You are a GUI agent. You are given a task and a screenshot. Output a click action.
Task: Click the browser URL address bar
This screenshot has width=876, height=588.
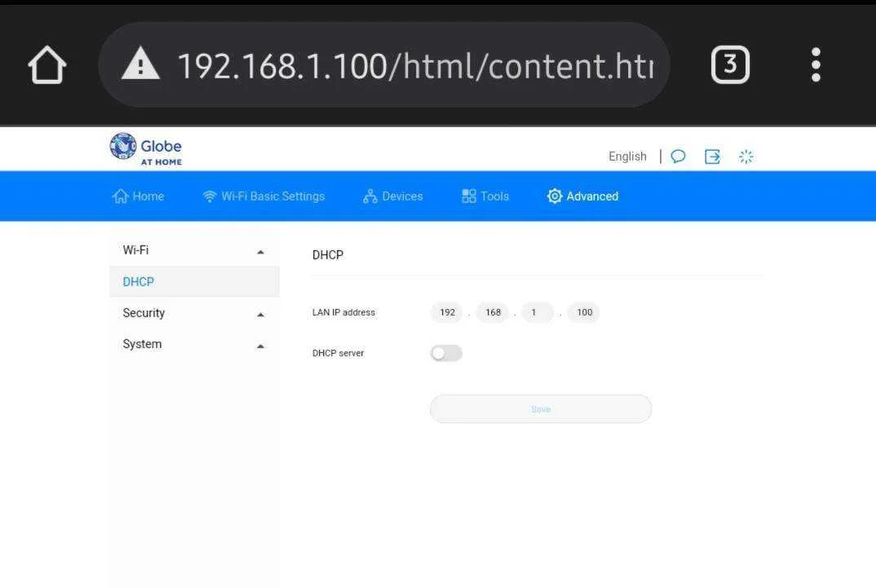384,64
